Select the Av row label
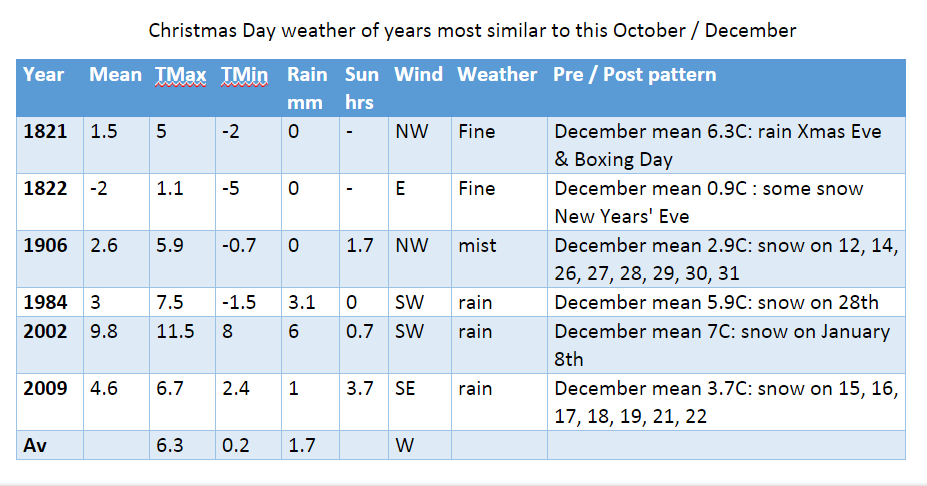The image size is (927, 486). point(34,445)
